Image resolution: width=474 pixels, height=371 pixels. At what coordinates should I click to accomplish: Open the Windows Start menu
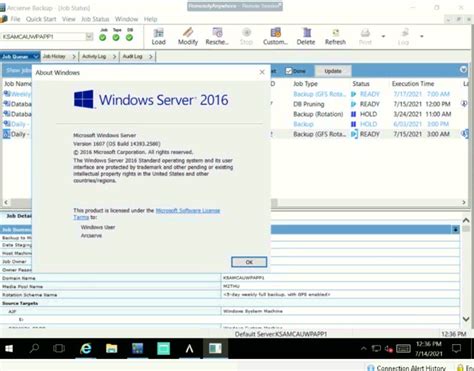(9, 349)
